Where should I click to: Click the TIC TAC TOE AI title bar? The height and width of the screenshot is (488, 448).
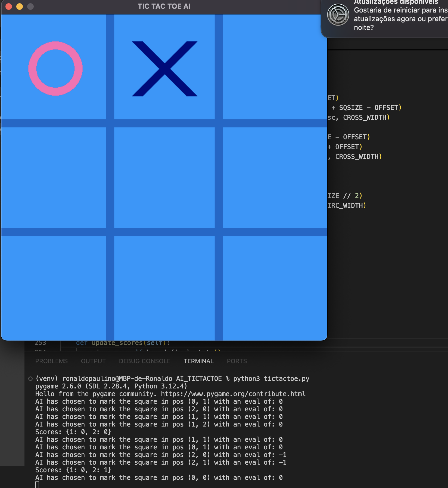pyautogui.click(x=164, y=6)
